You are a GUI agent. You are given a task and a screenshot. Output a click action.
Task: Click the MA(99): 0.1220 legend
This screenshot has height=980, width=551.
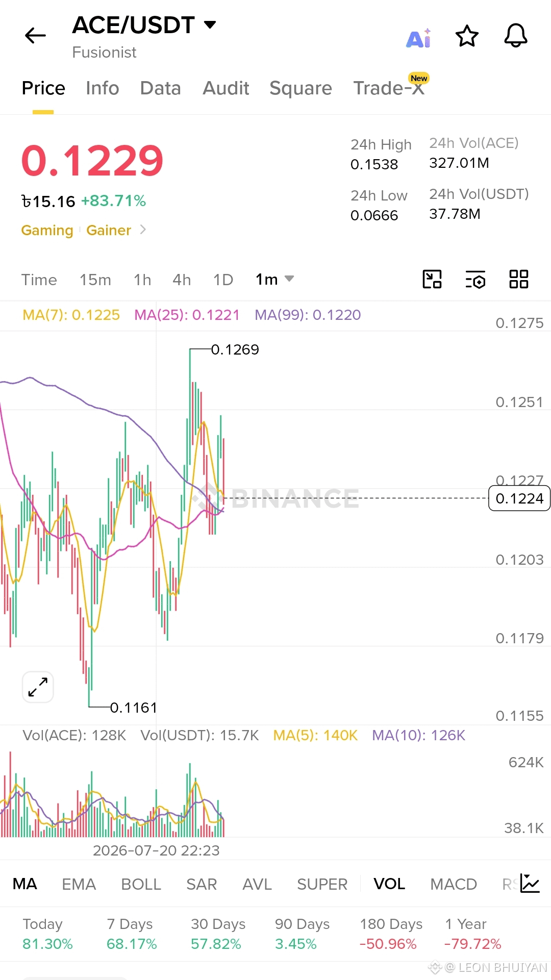(x=308, y=315)
